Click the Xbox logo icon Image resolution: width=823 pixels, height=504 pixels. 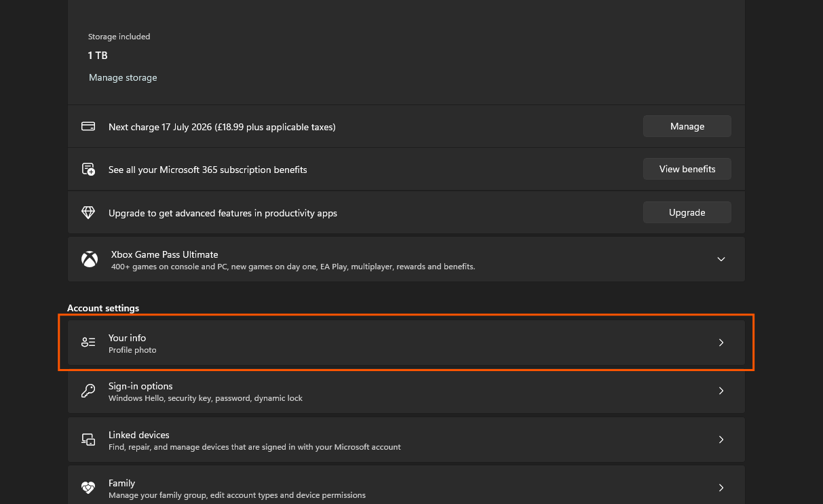pyautogui.click(x=89, y=259)
